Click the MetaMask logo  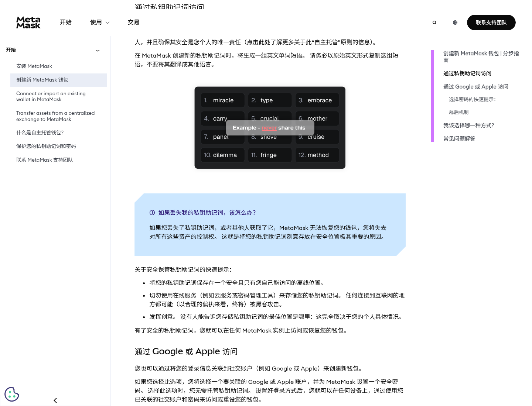pyautogui.click(x=28, y=23)
